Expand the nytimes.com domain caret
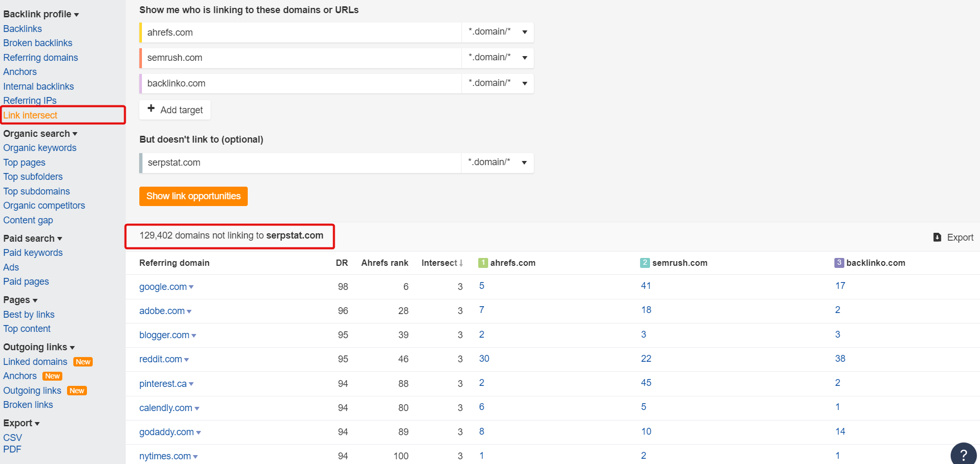 [x=195, y=457]
